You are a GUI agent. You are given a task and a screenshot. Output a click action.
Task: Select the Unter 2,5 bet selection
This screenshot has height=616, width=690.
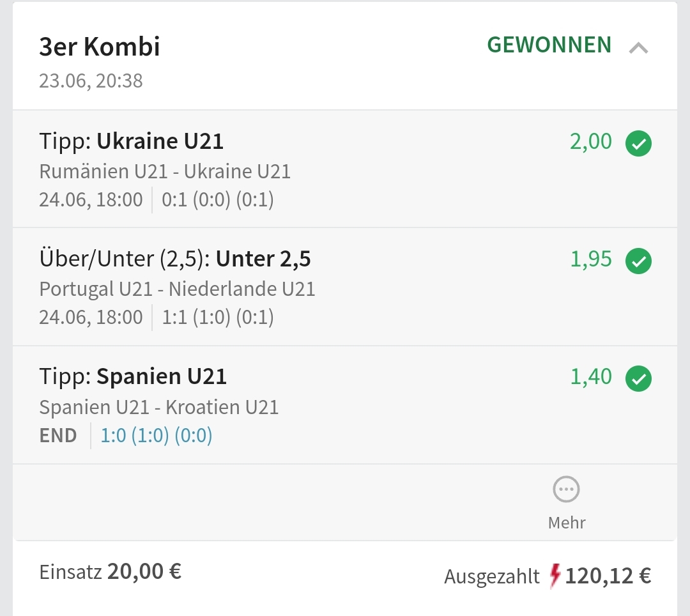[175, 259]
